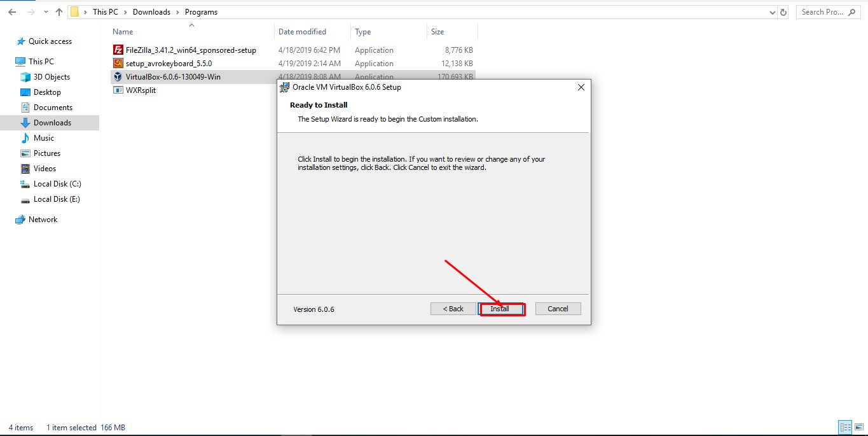Click the Search Programs input field
The width and height of the screenshot is (868, 436).
[x=830, y=12]
